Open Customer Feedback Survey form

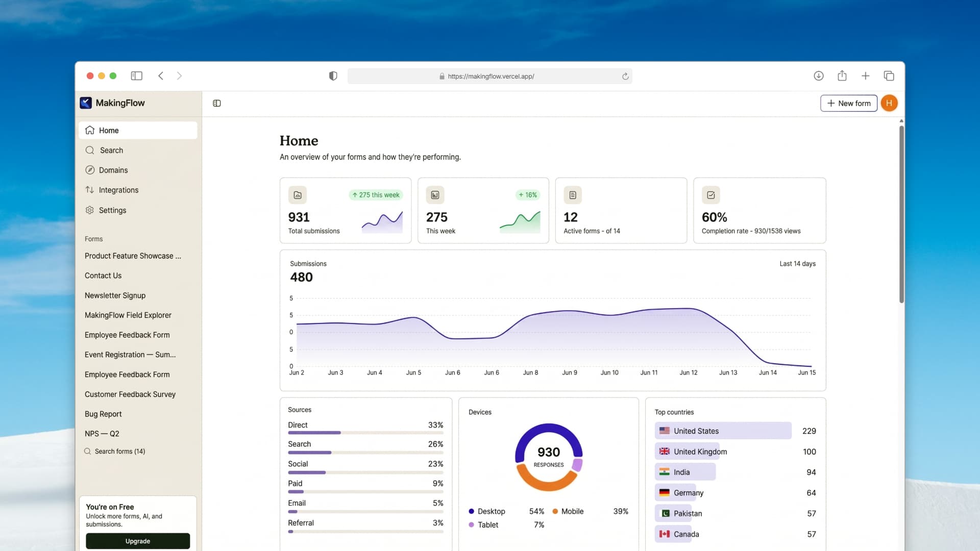130,394
